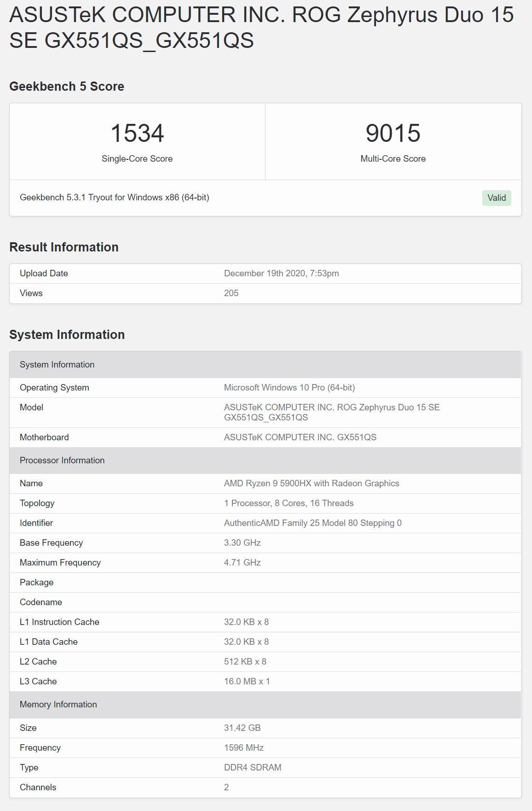Click the Result Information heading

[64, 247]
